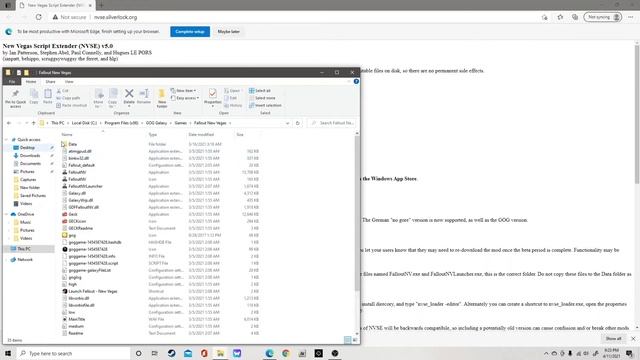The height and width of the screenshot is (360, 640).
Task: Select the MainTitle file
Action: [x=77, y=319]
